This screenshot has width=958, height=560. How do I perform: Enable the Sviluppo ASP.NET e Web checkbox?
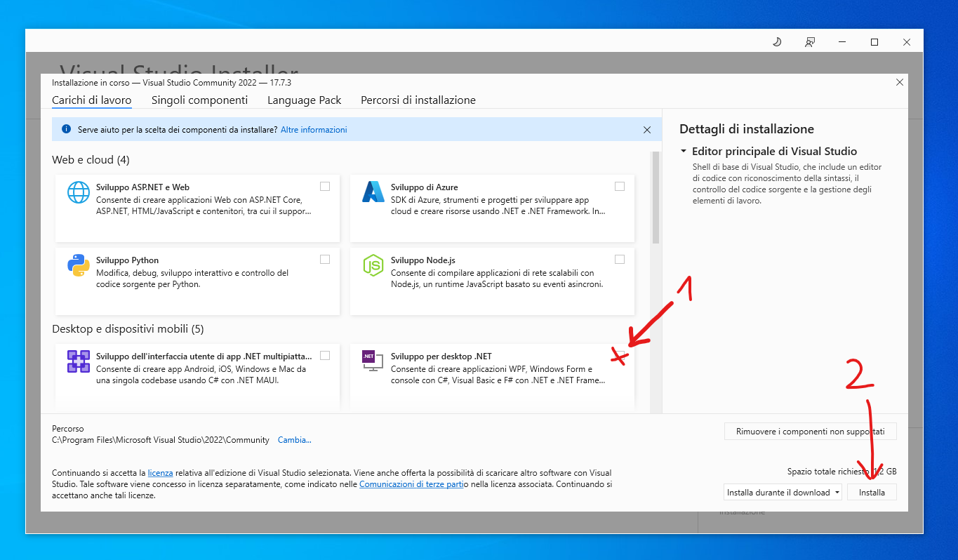click(x=325, y=187)
